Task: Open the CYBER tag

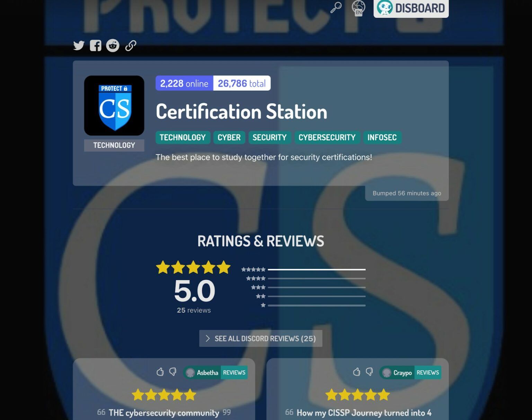Action: [x=229, y=137]
